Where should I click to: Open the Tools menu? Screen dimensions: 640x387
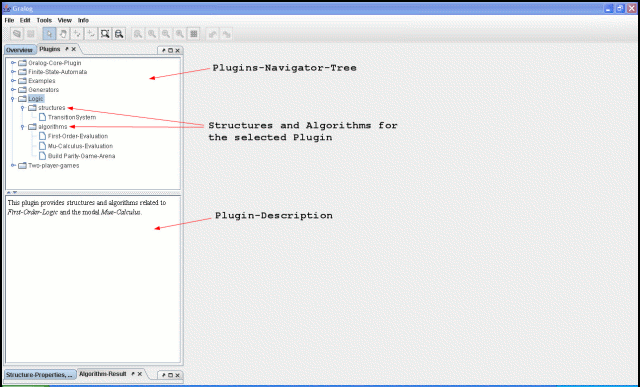click(44, 20)
